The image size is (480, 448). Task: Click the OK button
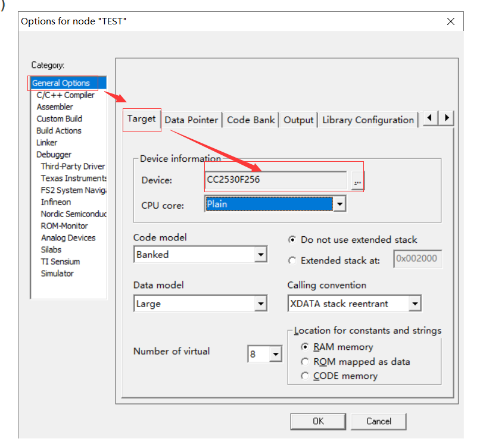(x=318, y=421)
